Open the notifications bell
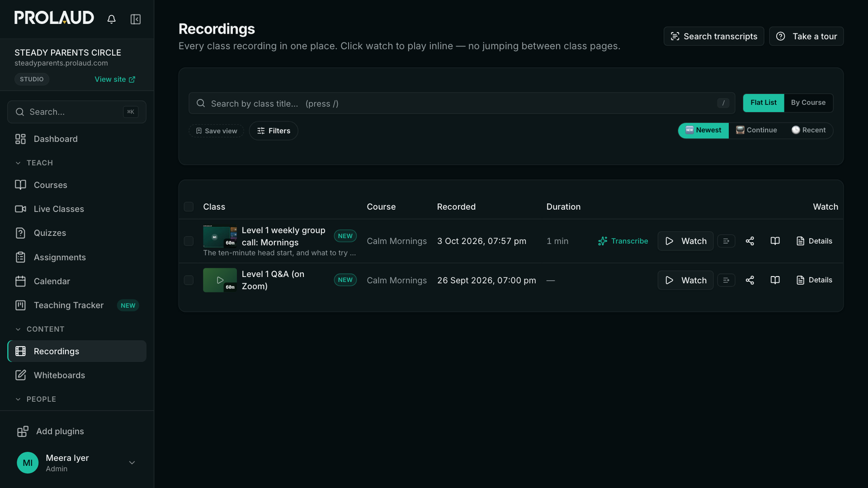This screenshot has width=868, height=488. [x=111, y=19]
